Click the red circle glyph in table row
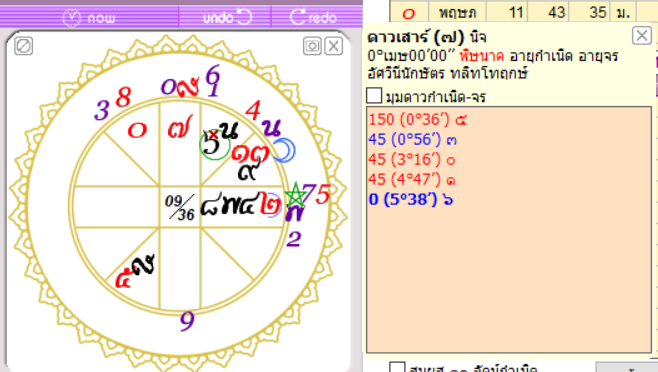 point(409,13)
